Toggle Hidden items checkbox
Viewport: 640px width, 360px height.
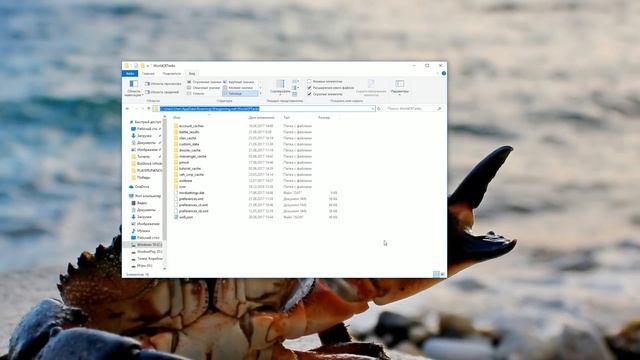pyautogui.click(x=325, y=94)
